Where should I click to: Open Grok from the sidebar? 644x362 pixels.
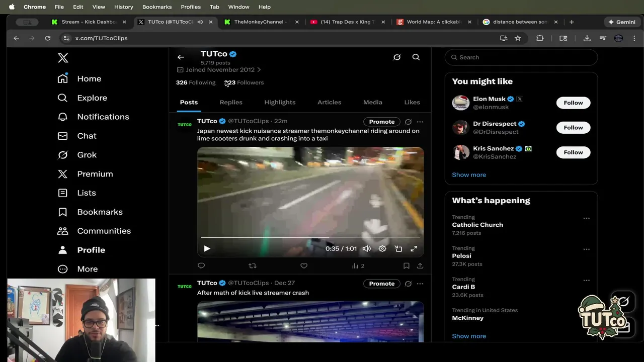[77, 155]
